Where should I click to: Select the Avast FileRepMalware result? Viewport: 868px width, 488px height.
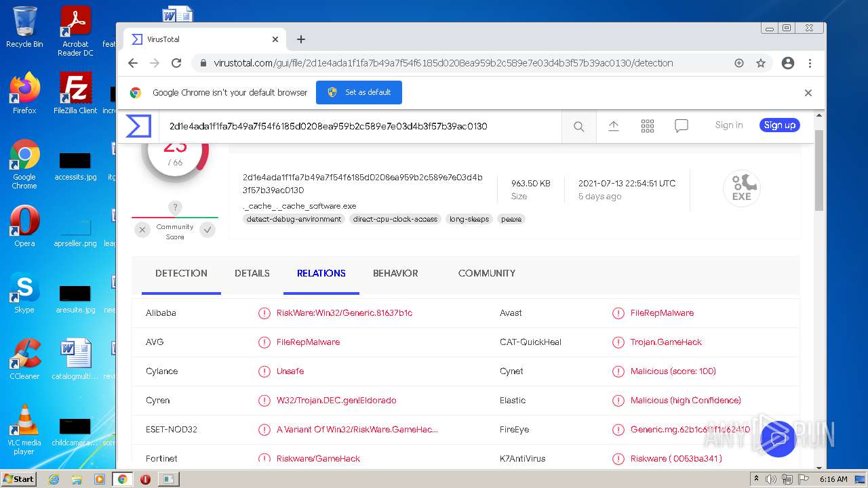point(662,313)
